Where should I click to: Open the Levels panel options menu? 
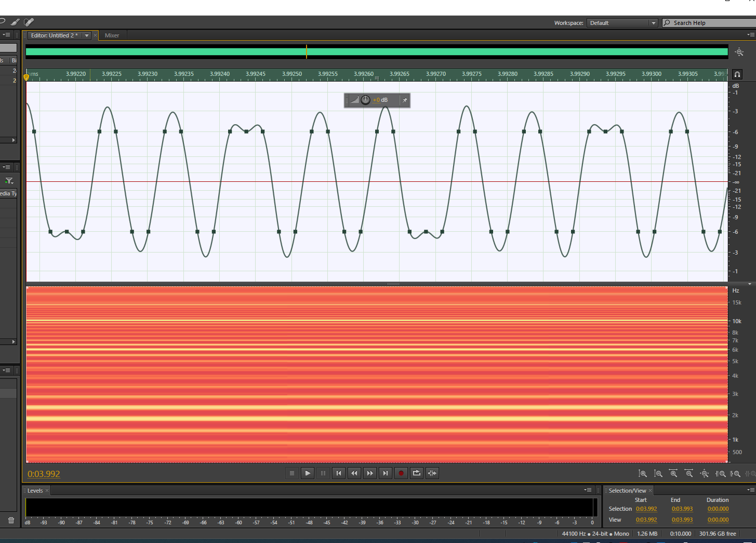588,490
